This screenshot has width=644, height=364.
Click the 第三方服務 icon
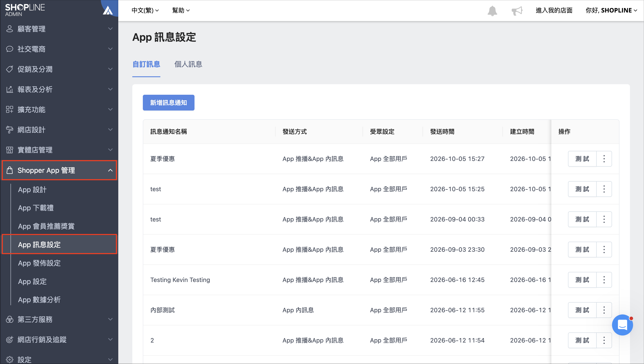(x=9, y=319)
